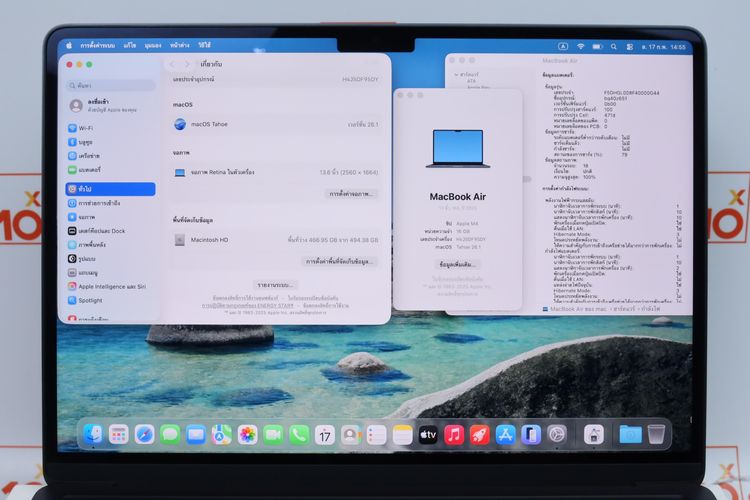Viewport: 750px width, 500px height.
Task: Open Downloads folder in the Dock
Action: pos(630,435)
